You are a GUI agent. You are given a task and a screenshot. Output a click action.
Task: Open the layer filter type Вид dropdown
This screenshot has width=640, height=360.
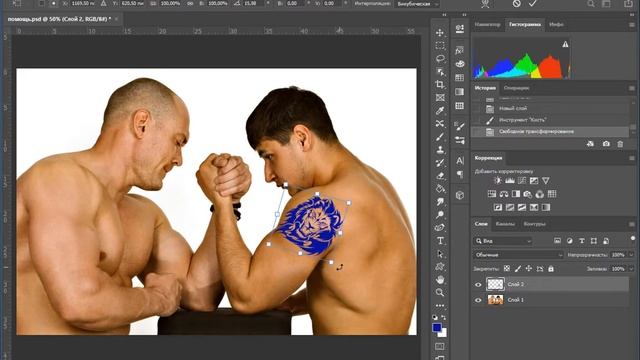tap(503, 241)
